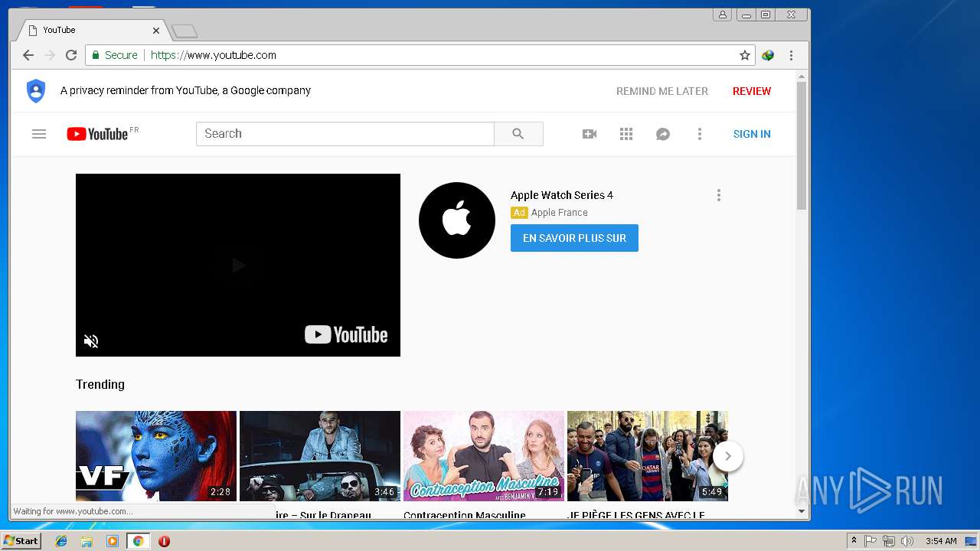The width and height of the screenshot is (980, 551).
Task: Click the Chrome taskbar icon
Action: 138,541
